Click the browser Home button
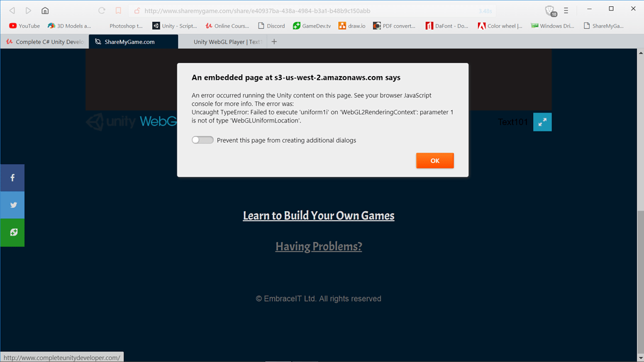 click(44, 11)
